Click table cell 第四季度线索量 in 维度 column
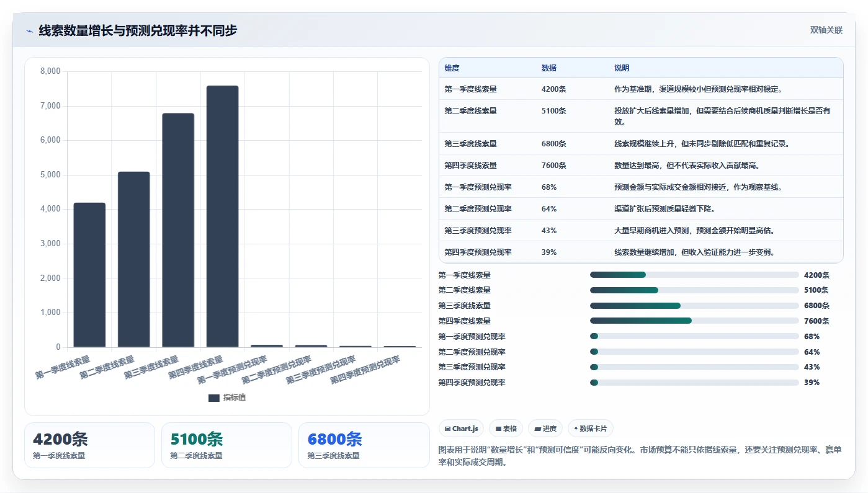 click(x=470, y=166)
